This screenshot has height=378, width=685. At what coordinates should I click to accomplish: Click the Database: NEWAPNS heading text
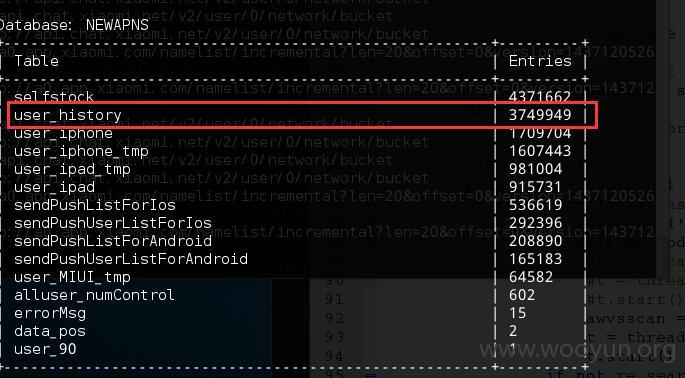pos(73,24)
